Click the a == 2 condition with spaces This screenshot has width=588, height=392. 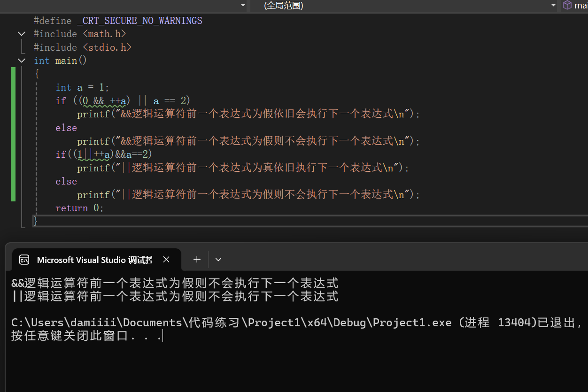coord(170,101)
